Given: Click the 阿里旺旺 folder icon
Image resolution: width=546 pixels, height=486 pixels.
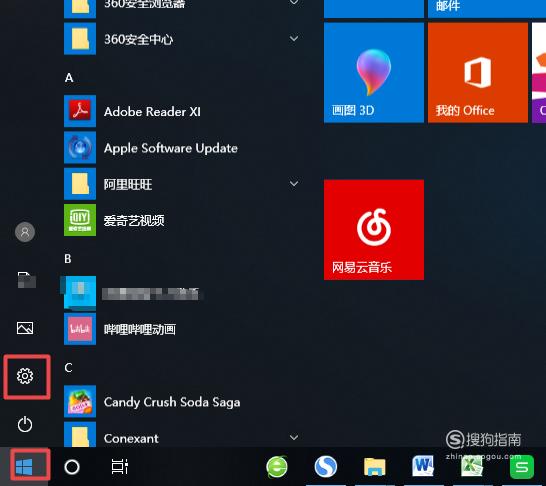Looking at the screenshot, I should [x=80, y=184].
